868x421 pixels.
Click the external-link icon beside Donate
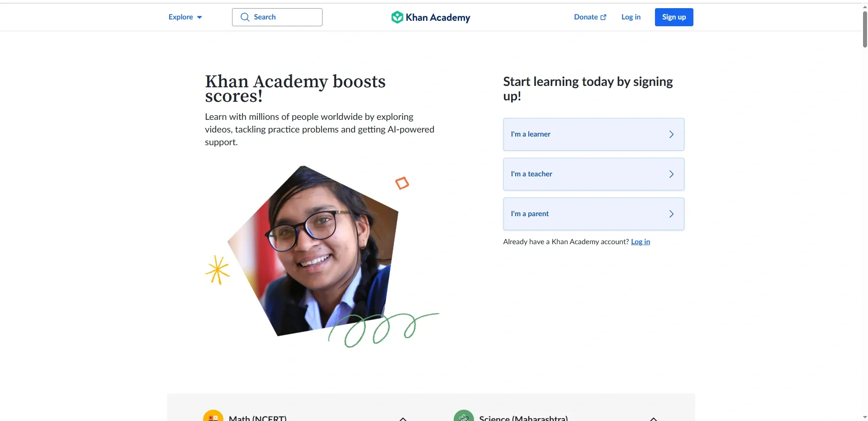pos(603,16)
